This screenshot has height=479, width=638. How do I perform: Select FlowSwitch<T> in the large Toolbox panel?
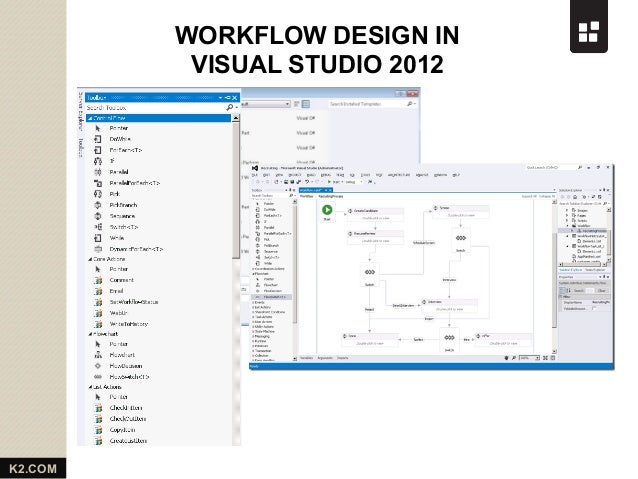click(129, 377)
